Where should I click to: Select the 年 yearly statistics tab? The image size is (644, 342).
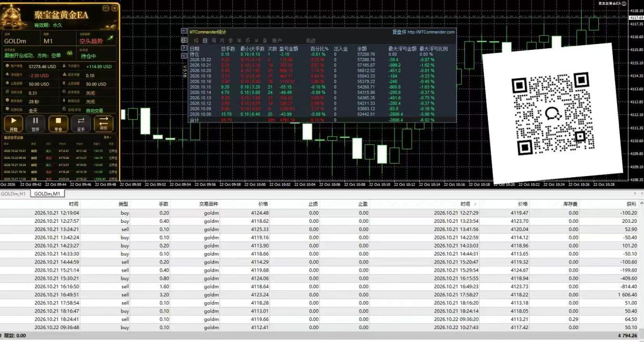239,40
